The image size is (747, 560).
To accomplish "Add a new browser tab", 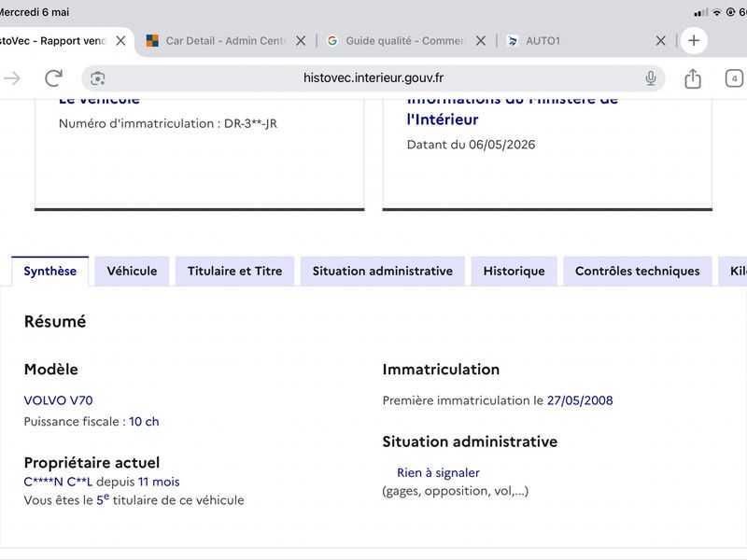I will click(x=694, y=40).
